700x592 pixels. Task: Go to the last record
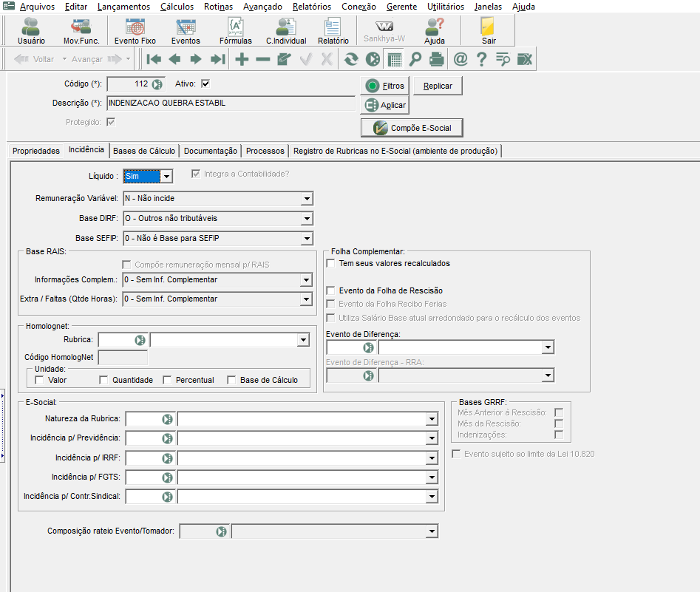point(218,59)
